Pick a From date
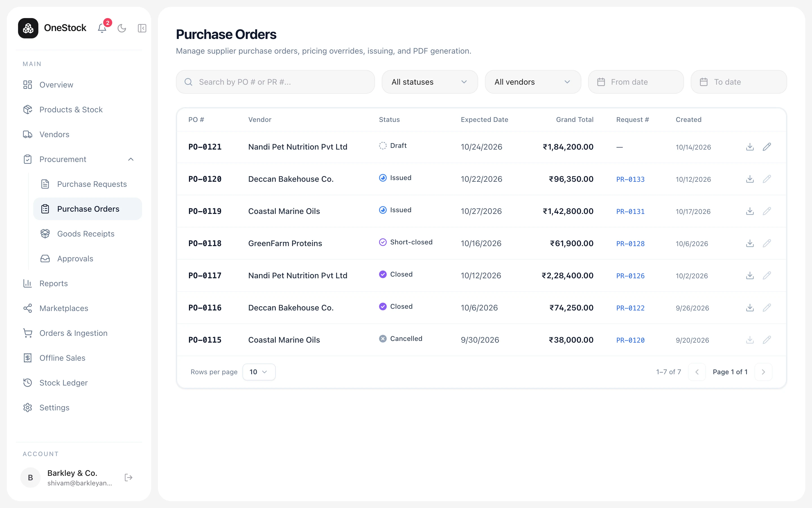Screen dimensions: 812x508 coord(636,82)
